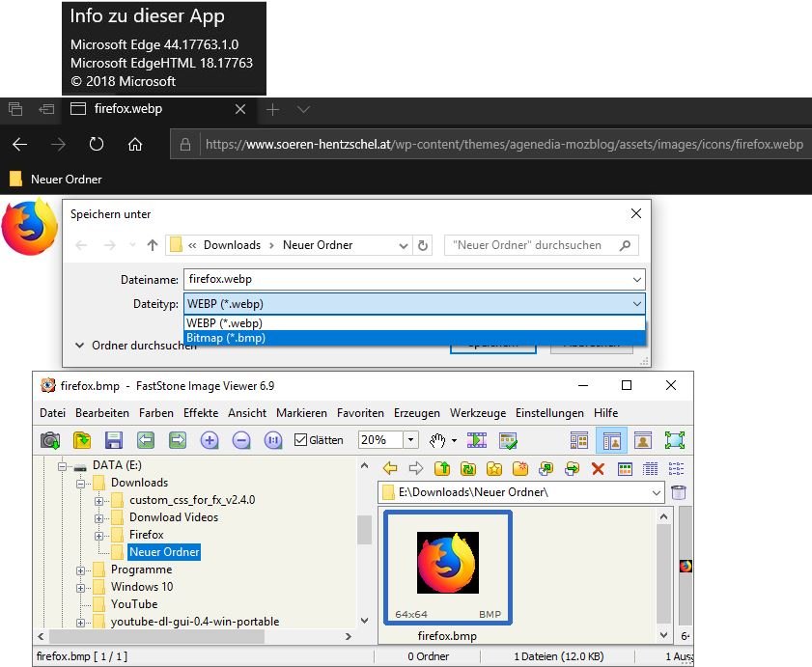Image resolution: width=812 pixels, height=667 pixels.
Task: Open the Werkzeuge menu
Action: [x=477, y=412]
